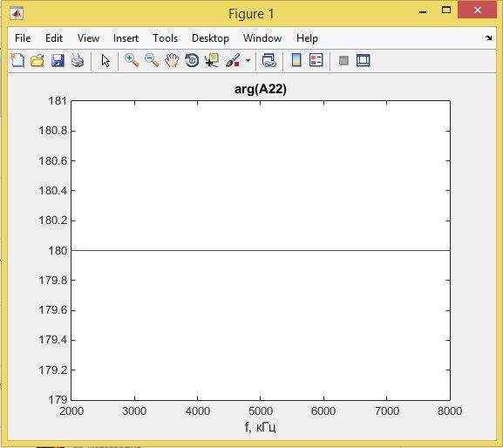Print the figure using printer icon
503x448 pixels.
tap(78, 60)
